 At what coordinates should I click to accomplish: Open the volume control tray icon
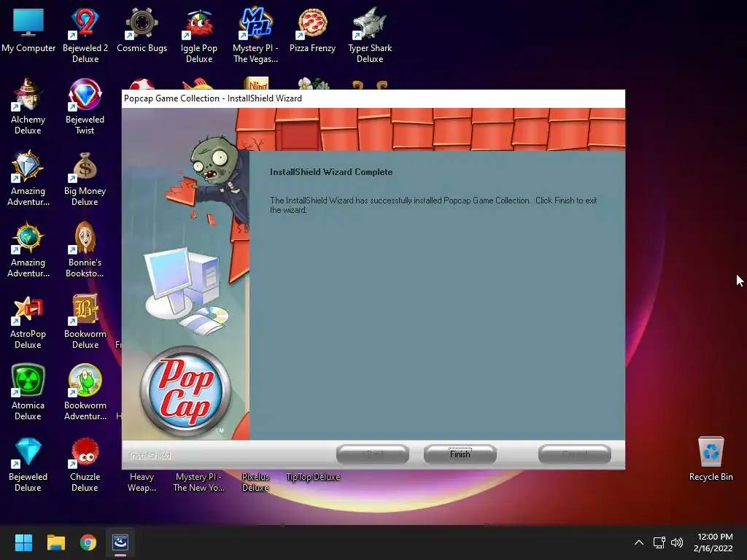tap(676, 542)
